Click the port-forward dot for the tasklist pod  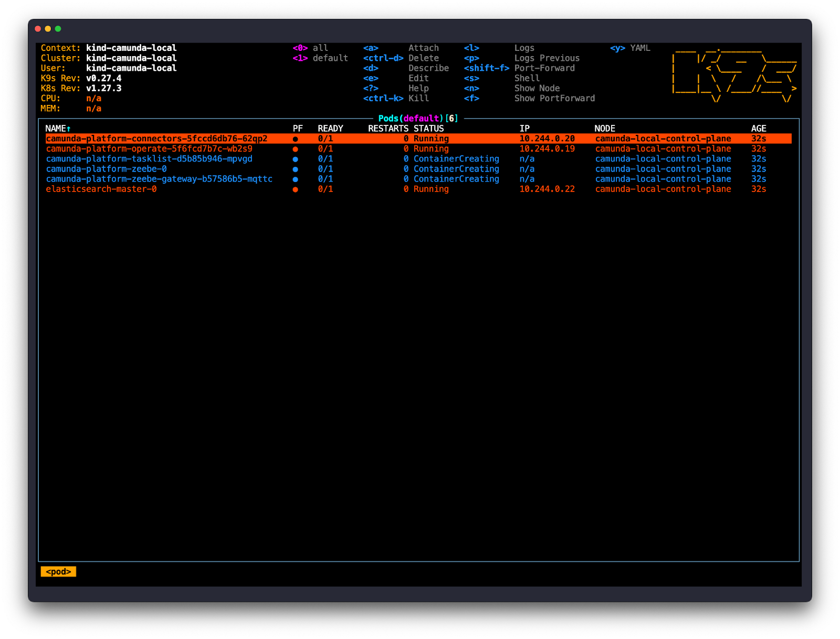click(296, 159)
